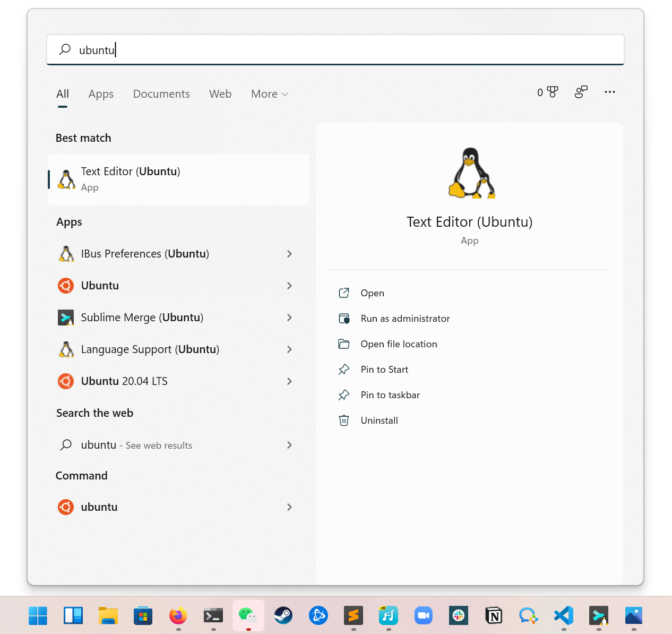Click the Tux penguin image in the preview panel

[x=470, y=173]
